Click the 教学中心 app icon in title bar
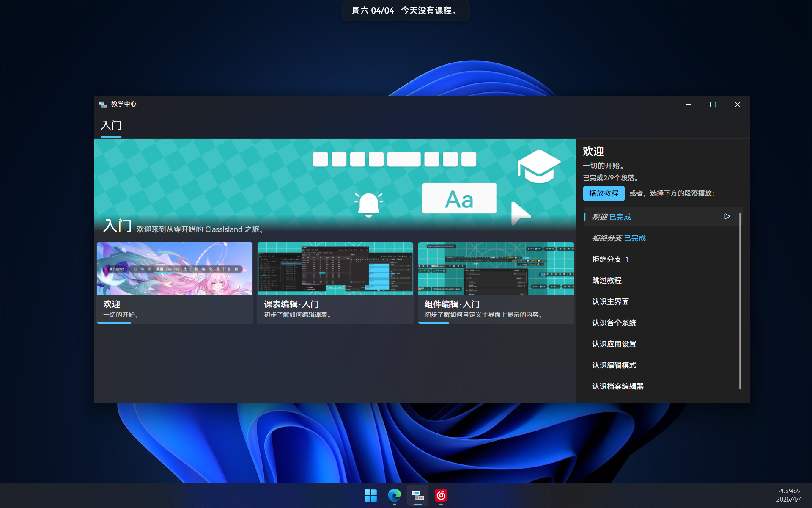This screenshot has height=508, width=812. 103,104
